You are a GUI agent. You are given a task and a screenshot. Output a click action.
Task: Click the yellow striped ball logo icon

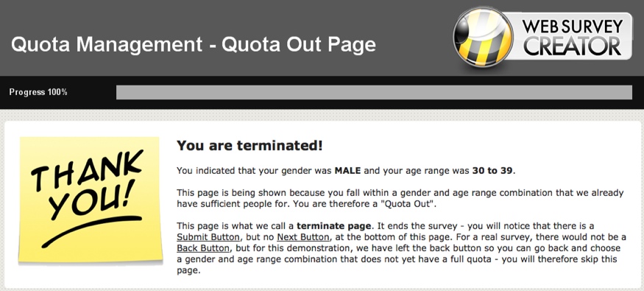pyautogui.click(x=483, y=37)
